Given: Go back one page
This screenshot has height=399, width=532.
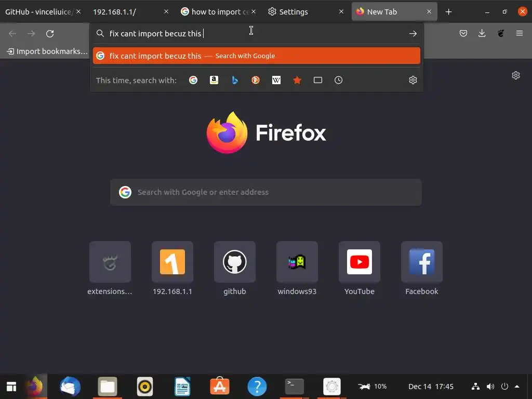Looking at the screenshot, I should pyautogui.click(x=12, y=34).
